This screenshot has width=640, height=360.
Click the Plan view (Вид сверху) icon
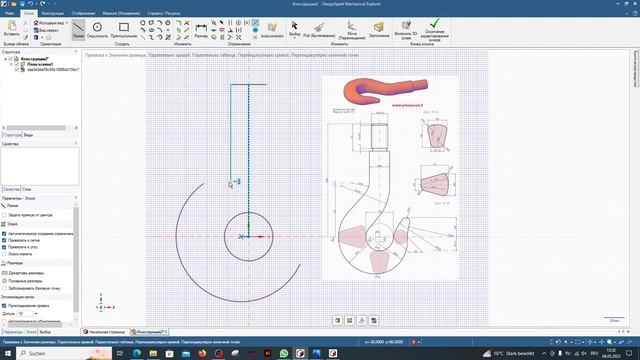[36, 30]
